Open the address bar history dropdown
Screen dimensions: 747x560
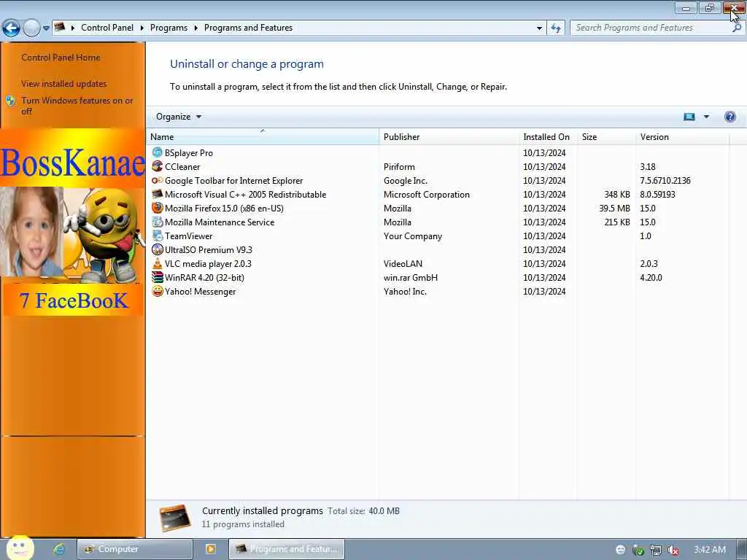pos(539,28)
